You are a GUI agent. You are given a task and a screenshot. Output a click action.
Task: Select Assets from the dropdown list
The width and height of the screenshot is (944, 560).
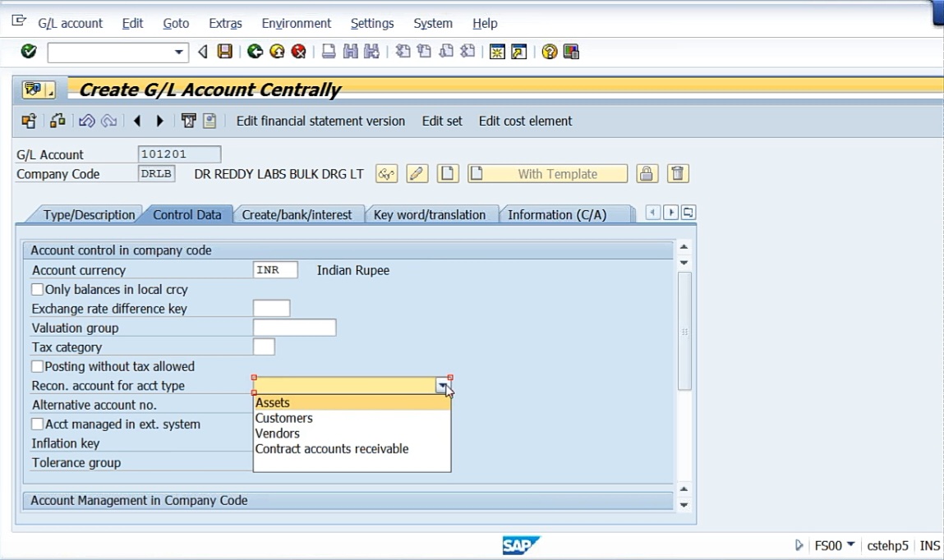point(352,402)
